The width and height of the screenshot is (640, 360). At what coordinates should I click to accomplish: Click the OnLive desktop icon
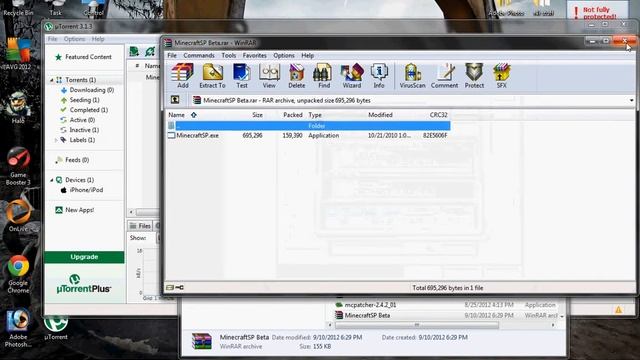click(x=18, y=216)
